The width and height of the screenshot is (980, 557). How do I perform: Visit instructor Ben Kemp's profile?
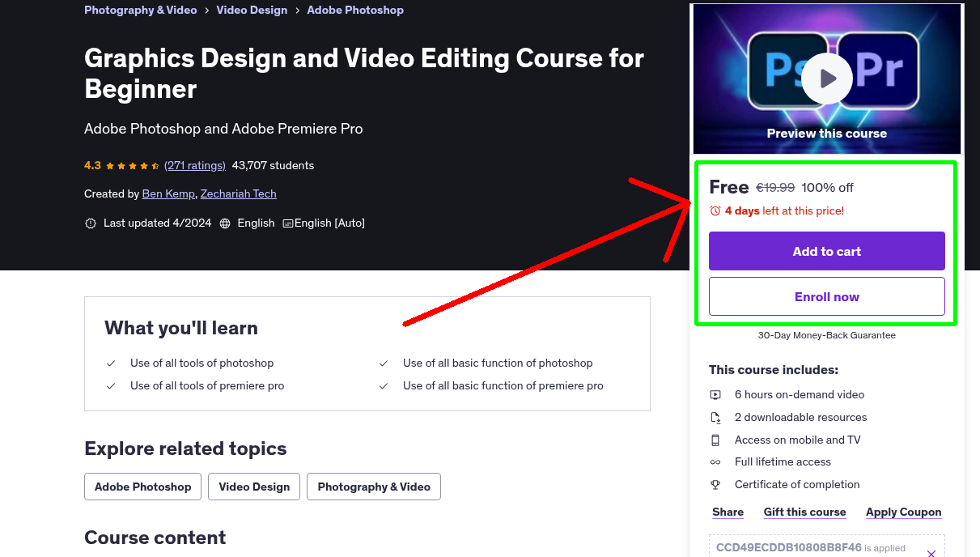point(168,193)
